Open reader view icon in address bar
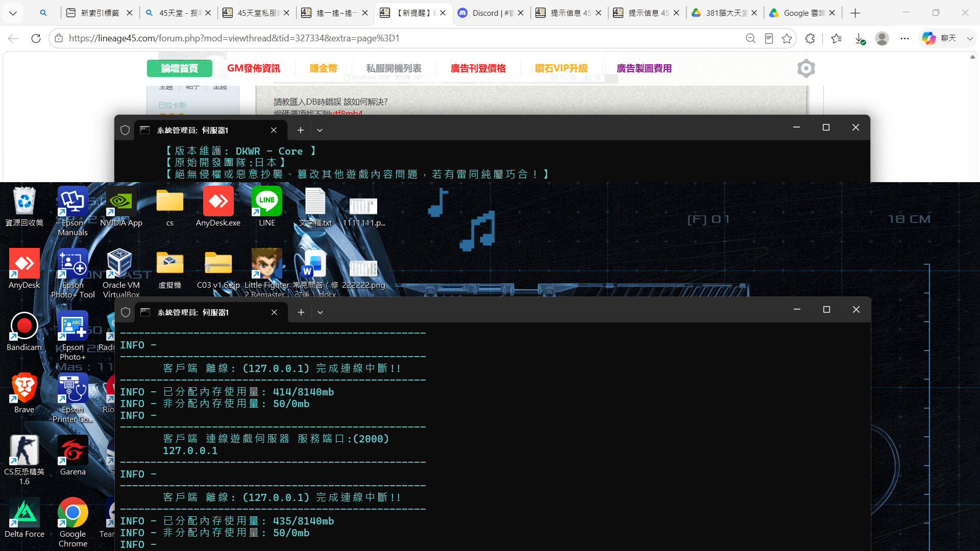Image resolution: width=980 pixels, height=551 pixels. click(769, 38)
